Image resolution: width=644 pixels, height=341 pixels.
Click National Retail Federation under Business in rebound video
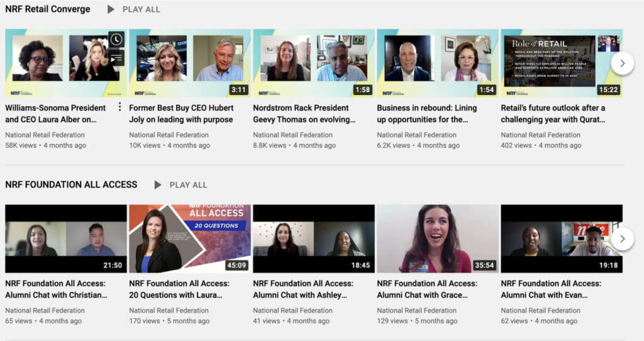coord(416,135)
